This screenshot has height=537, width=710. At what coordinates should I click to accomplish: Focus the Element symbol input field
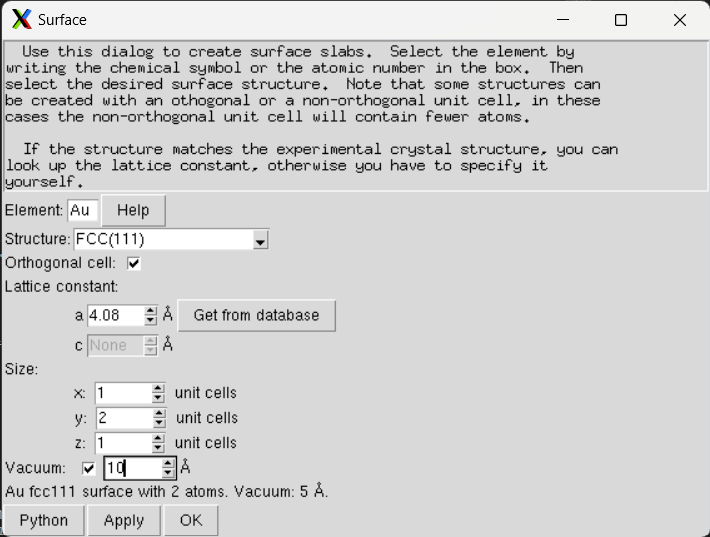pyautogui.click(x=81, y=210)
